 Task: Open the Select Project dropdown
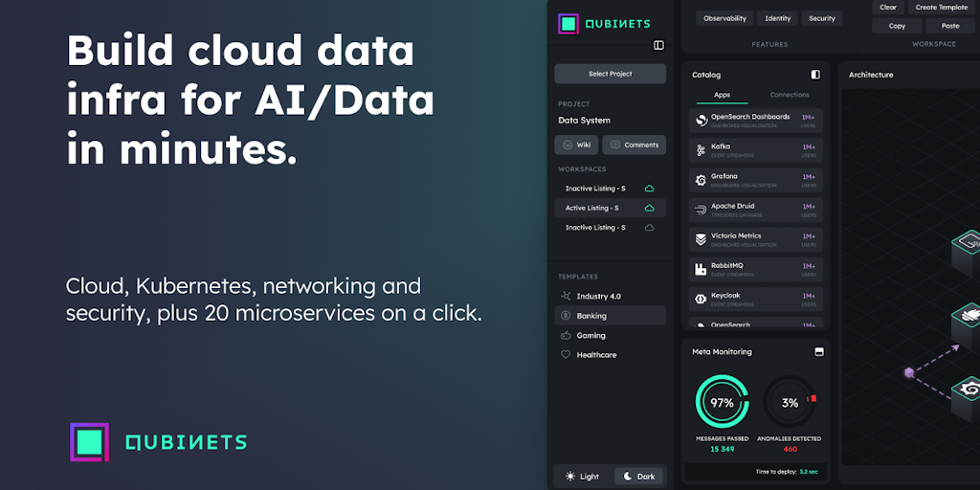(x=610, y=74)
